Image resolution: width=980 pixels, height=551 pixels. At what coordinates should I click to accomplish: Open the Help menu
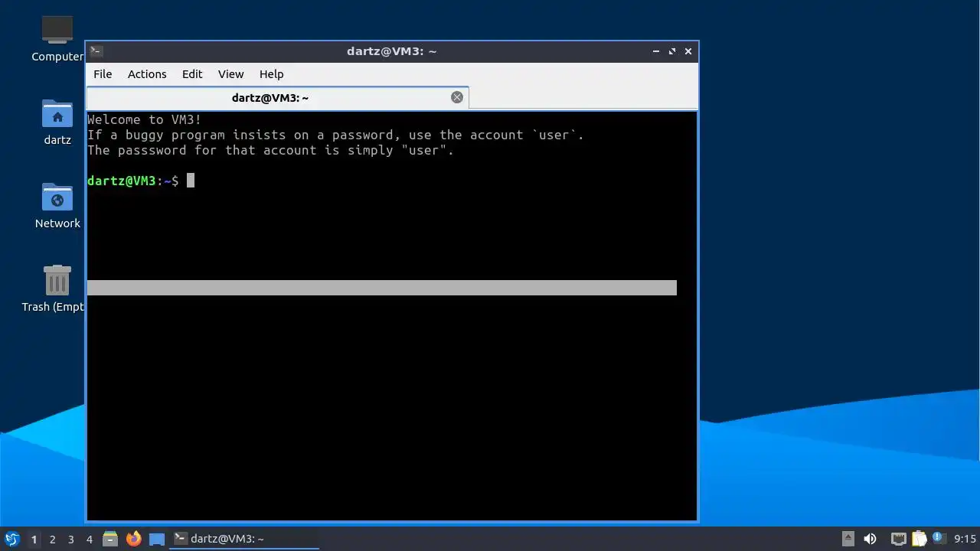point(271,74)
